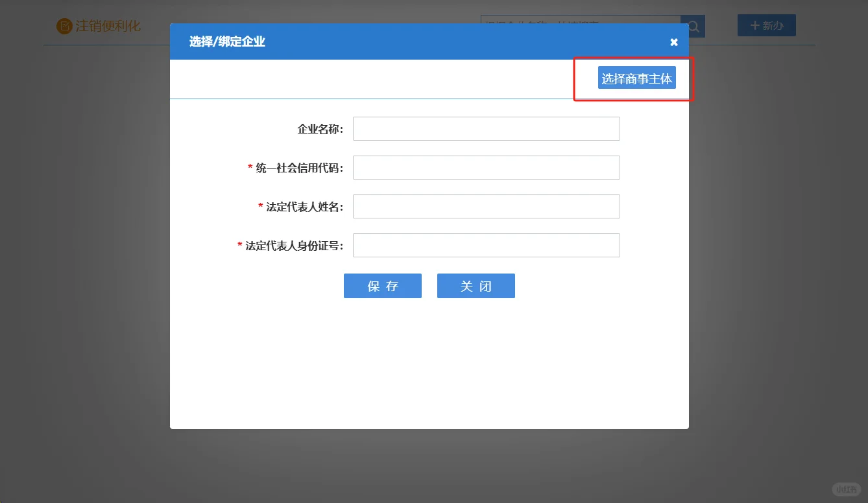The width and height of the screenshot is (868, 503).
Task: Click the 保存 button to save
Action: coord(382,285)
